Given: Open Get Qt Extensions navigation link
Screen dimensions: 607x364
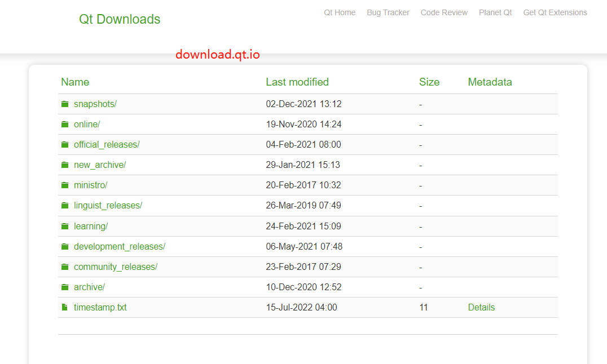Looking at the screenshot, I should (x=555, y=12).
